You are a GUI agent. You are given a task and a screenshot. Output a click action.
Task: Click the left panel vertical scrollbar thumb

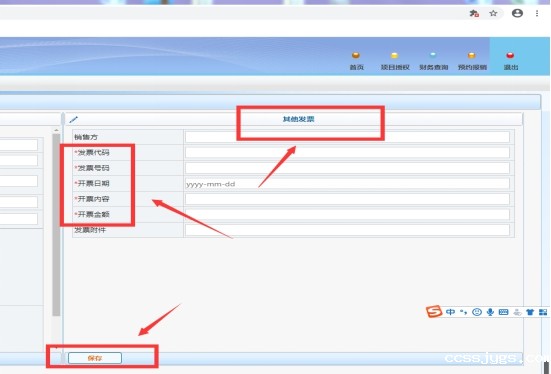tap(56, 225)
